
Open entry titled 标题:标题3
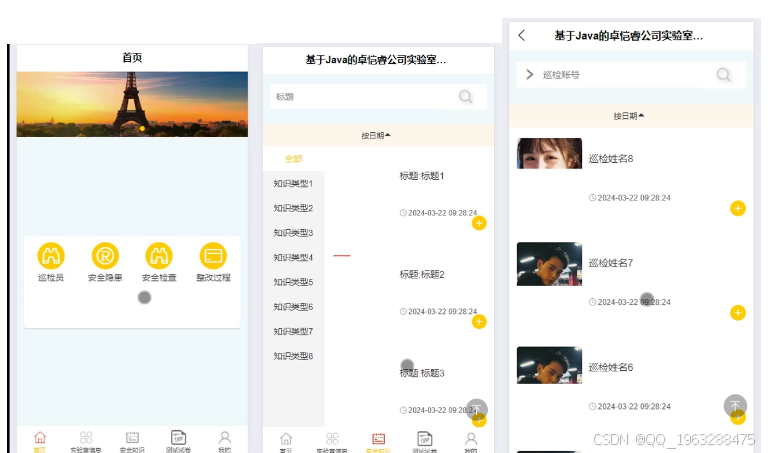tap(422, 373)
